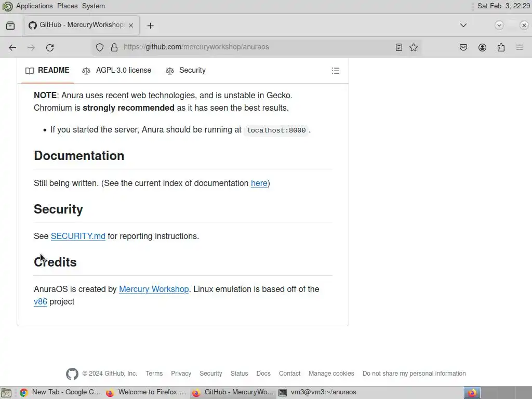
Task: Show tracking protection shield info
Action: (99, 47)
